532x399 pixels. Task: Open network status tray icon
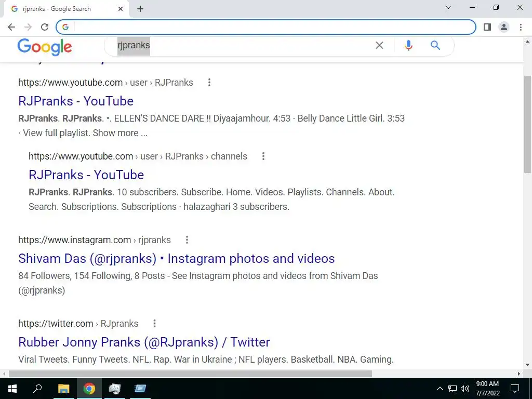tap(453, 389)
